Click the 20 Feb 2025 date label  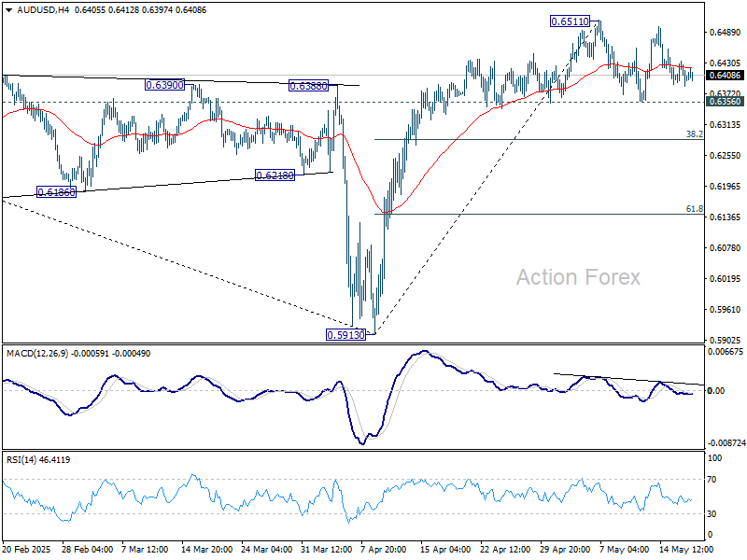point(27,550)
